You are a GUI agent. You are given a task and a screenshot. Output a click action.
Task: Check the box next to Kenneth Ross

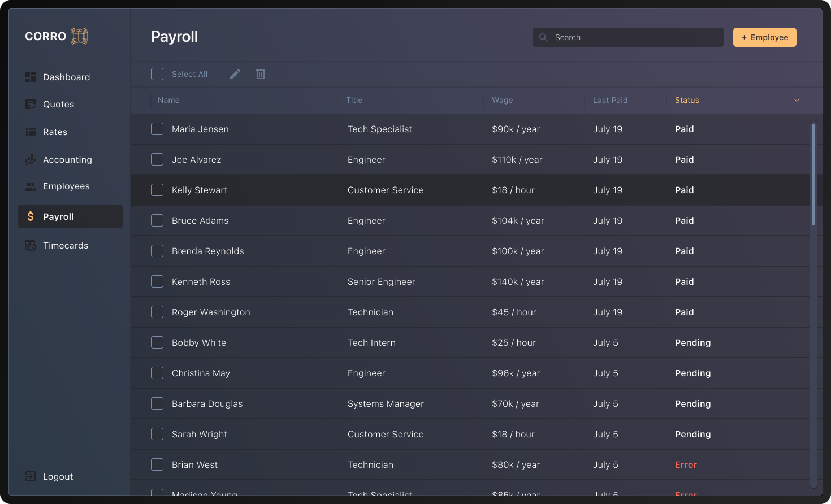pos(157,281)
